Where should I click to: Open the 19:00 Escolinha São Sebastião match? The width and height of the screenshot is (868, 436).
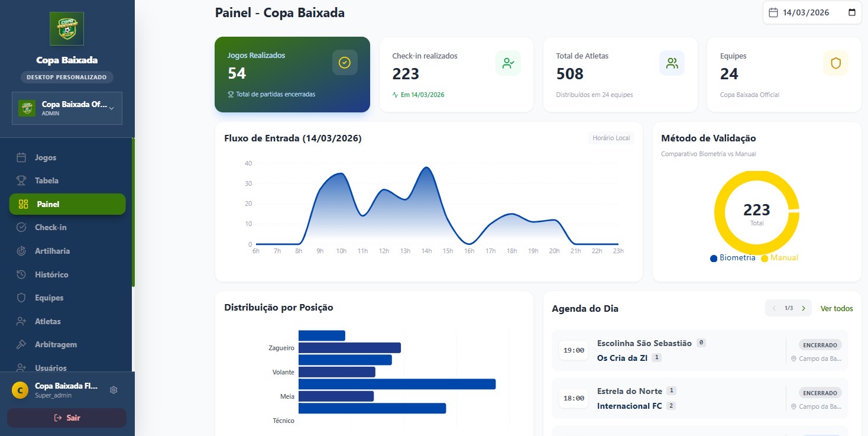coord(699,350)
